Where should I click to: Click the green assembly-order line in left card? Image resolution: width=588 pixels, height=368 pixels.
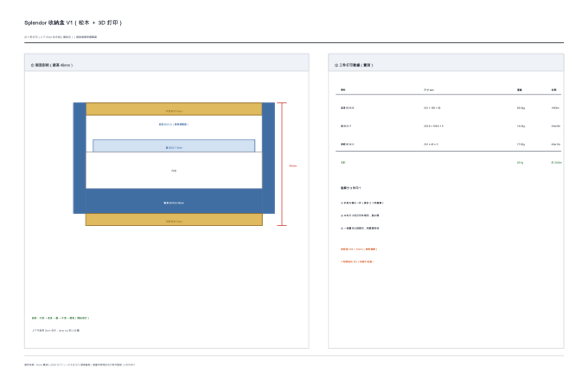click(60, 318)
